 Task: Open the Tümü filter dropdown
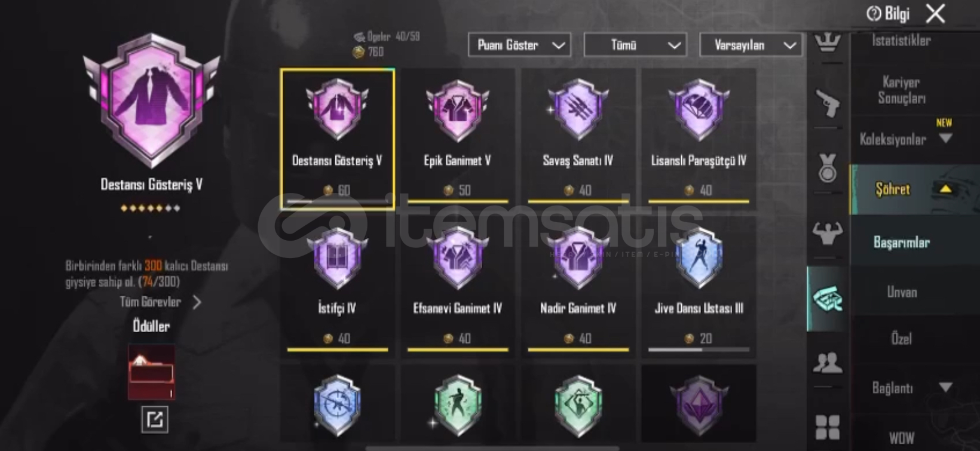635,45
